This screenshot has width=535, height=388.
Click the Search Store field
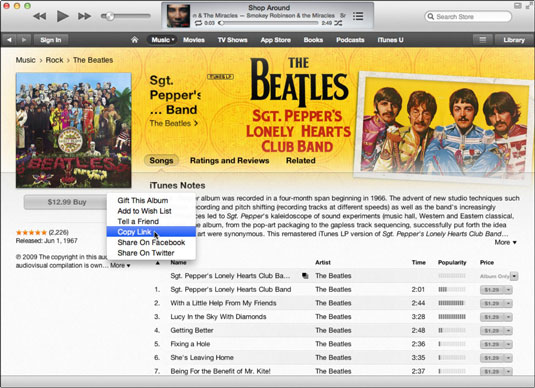[468, 16]
